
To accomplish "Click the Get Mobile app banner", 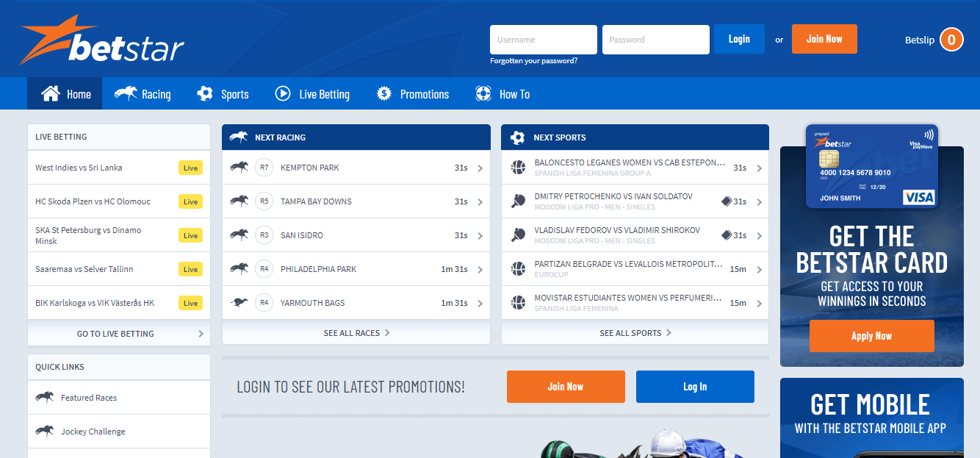I will [872, 418].
